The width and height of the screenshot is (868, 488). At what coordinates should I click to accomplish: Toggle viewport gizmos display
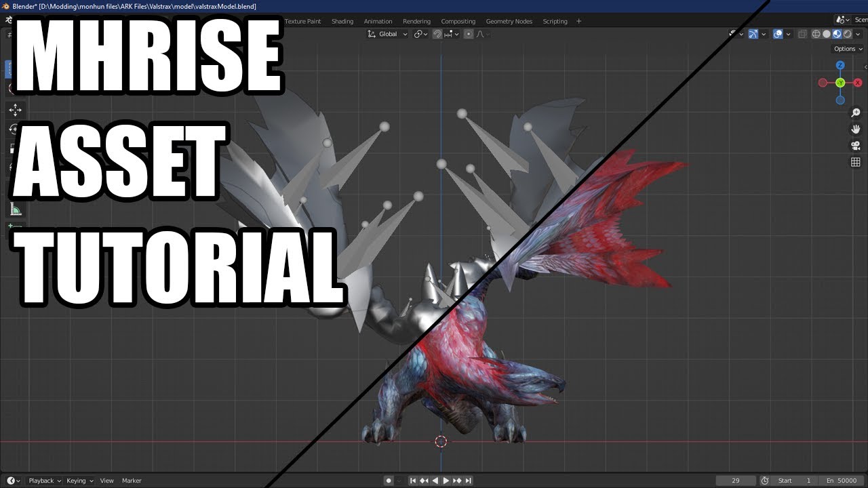point(753,34)
